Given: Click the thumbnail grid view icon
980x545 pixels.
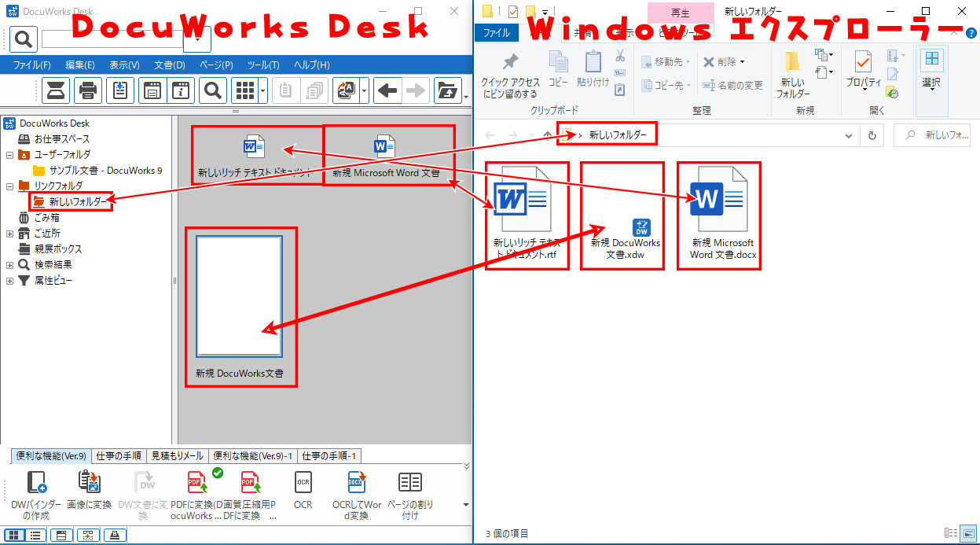Looking at the screenshot, I should tap(244, 90).
